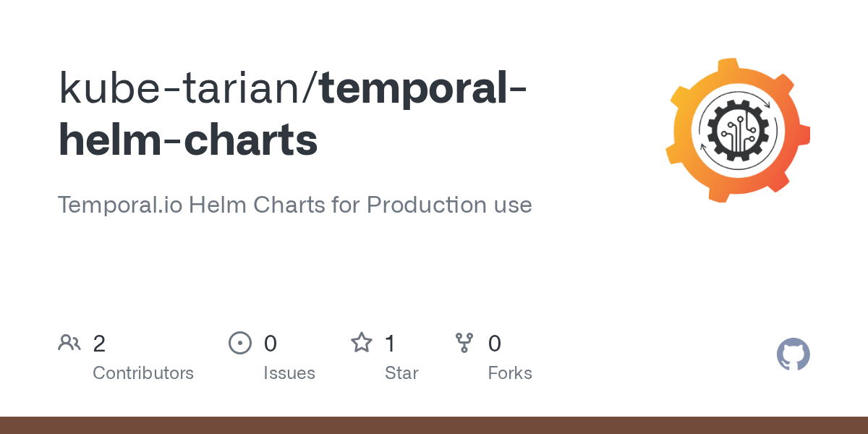Screen dimensions: 868x434
Task: Click the Contributors people icon
Action: coord(69,343)
